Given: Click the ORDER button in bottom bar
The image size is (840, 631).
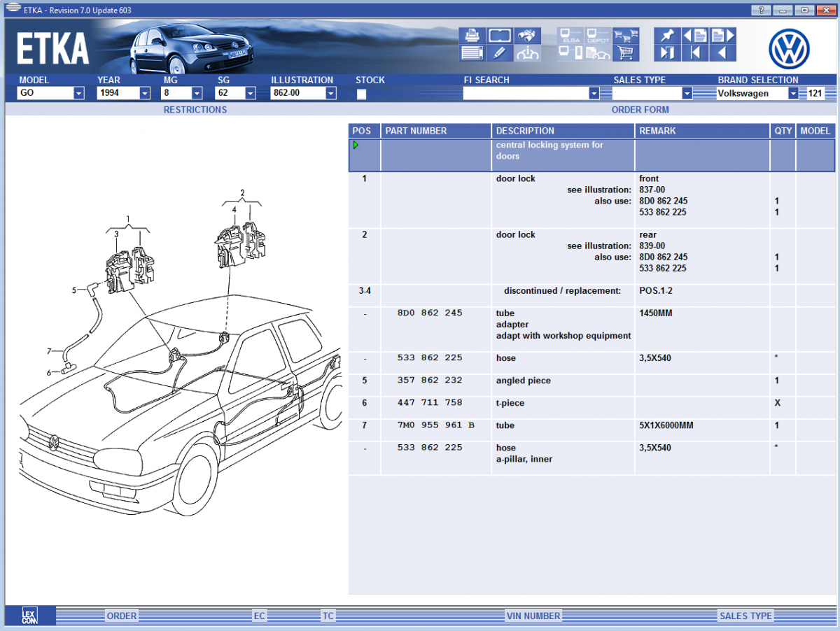Looking at the screenshot, I should click(122, 616).
